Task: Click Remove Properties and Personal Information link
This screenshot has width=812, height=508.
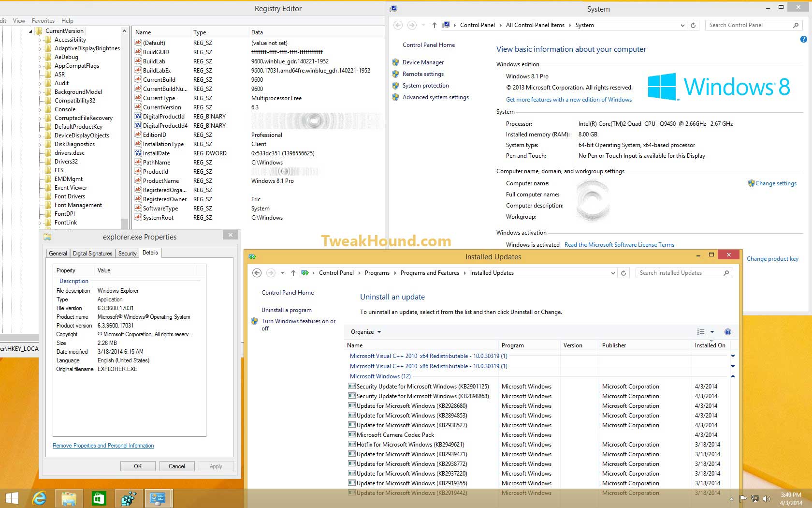Action: (x=103, y=446)
